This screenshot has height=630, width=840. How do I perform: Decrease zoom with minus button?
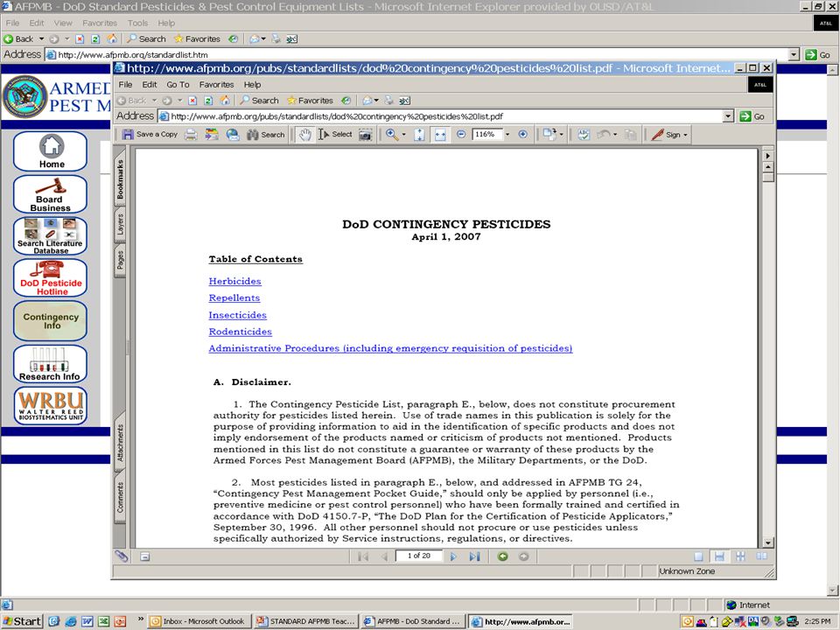point(461,135)
